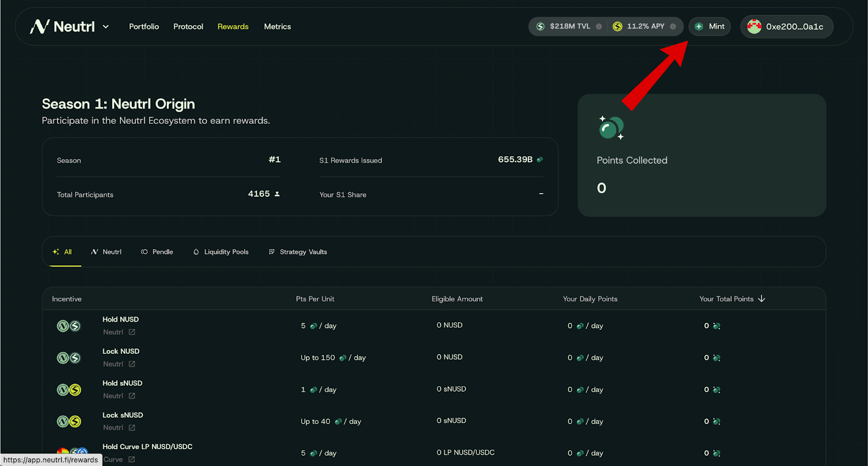Click the Neutrl logo icon
Image resolution: width=868 pixels, height=466 pixels.
coord(40,27)
